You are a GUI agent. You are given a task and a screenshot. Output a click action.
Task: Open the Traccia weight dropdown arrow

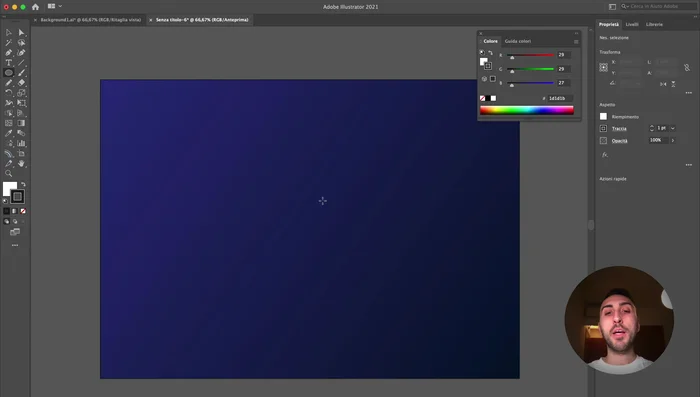(673, 129)
